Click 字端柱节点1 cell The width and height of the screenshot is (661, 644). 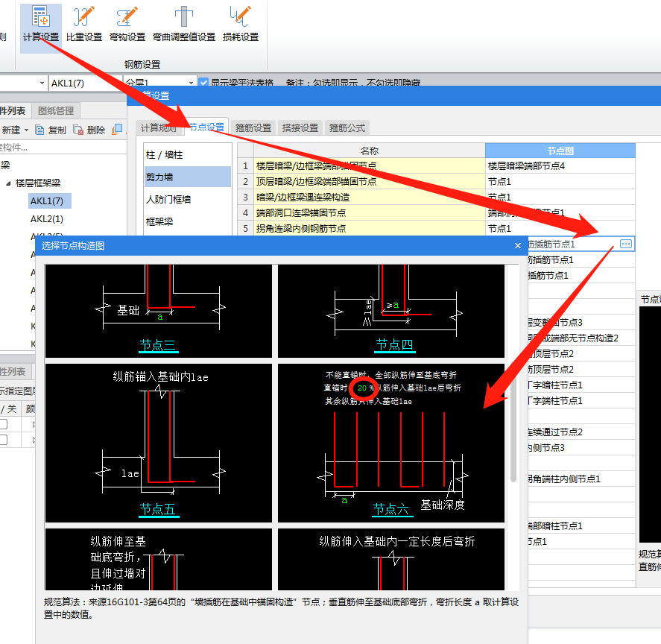pyautogui.click(x=581, y=401)
